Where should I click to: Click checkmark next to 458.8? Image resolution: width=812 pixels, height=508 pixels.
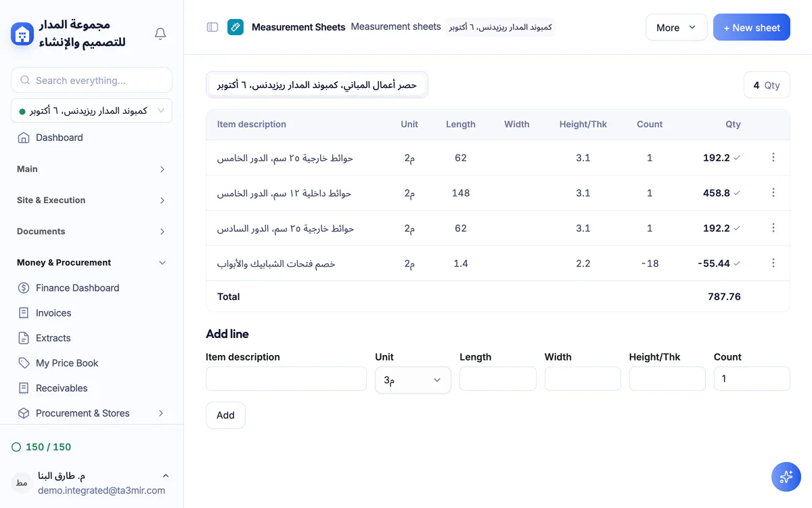point(737,193)
